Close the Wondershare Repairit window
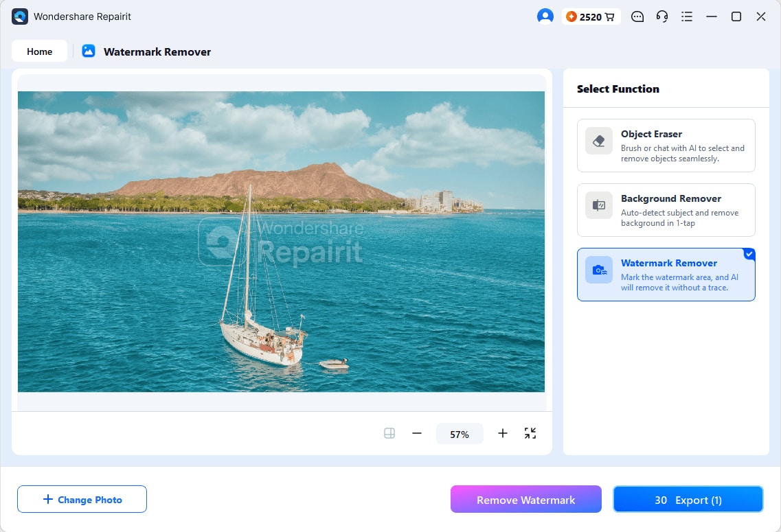The height and width of the screenshot is (532, 781). point(760,16)
